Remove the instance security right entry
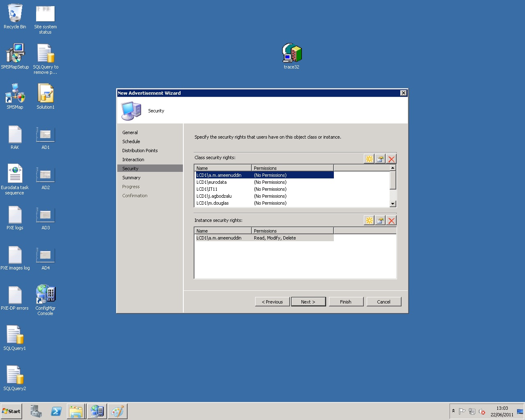Image resolution: width=525 pixels, height=420 pixels. tap(391, 220)
